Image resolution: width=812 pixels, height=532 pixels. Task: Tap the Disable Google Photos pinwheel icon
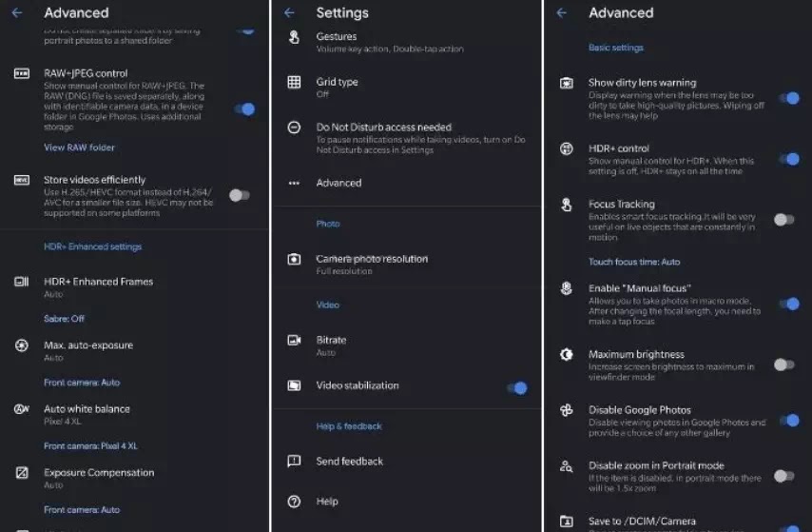coord(566,410)
